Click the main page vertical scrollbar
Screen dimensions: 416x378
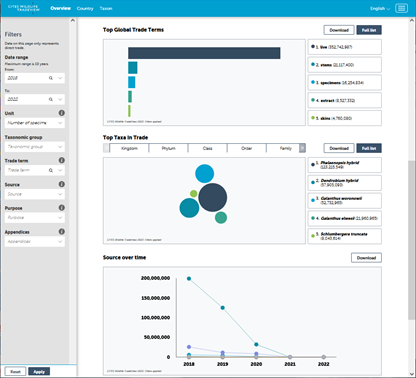tap(411, 240)
